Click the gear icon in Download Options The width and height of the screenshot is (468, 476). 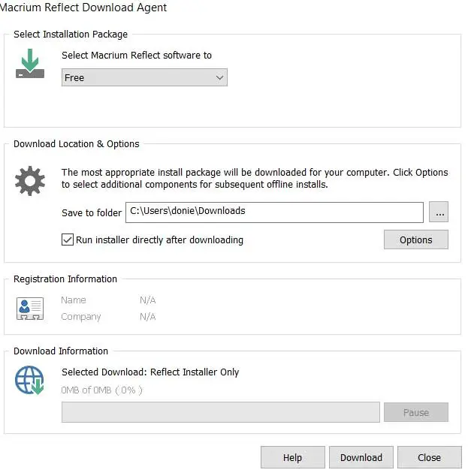tap(30, 181)
